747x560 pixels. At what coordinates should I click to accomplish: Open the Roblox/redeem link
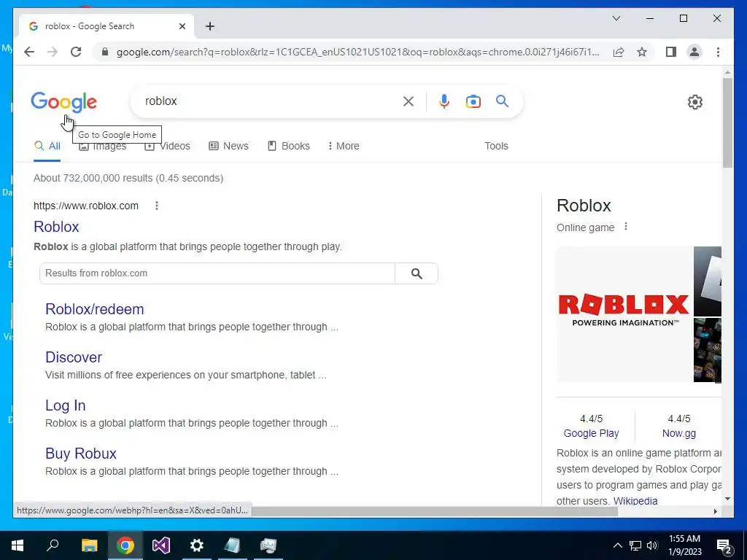click(94, 309)
